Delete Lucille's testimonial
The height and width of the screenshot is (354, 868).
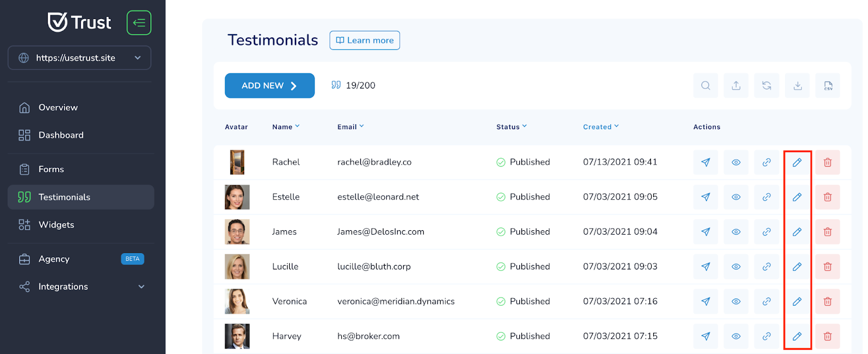(828, 267)
